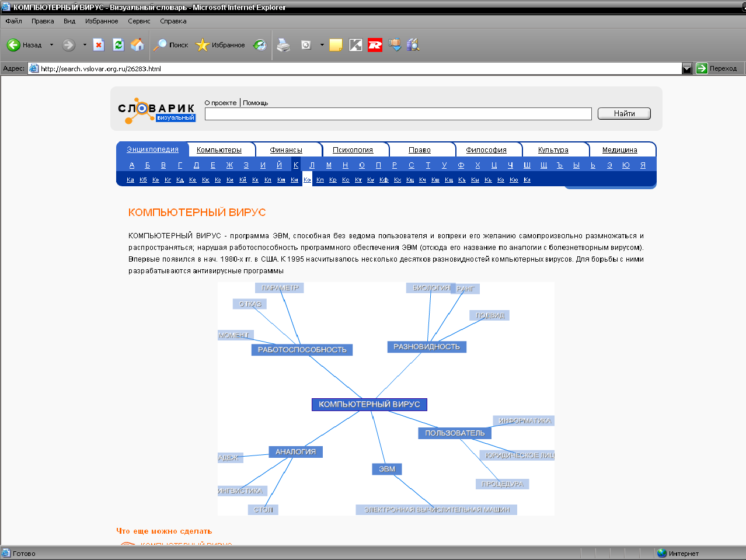Switch to the Компьютеры tab
This screenshot has height=560, width=746.
pos(219,150)
